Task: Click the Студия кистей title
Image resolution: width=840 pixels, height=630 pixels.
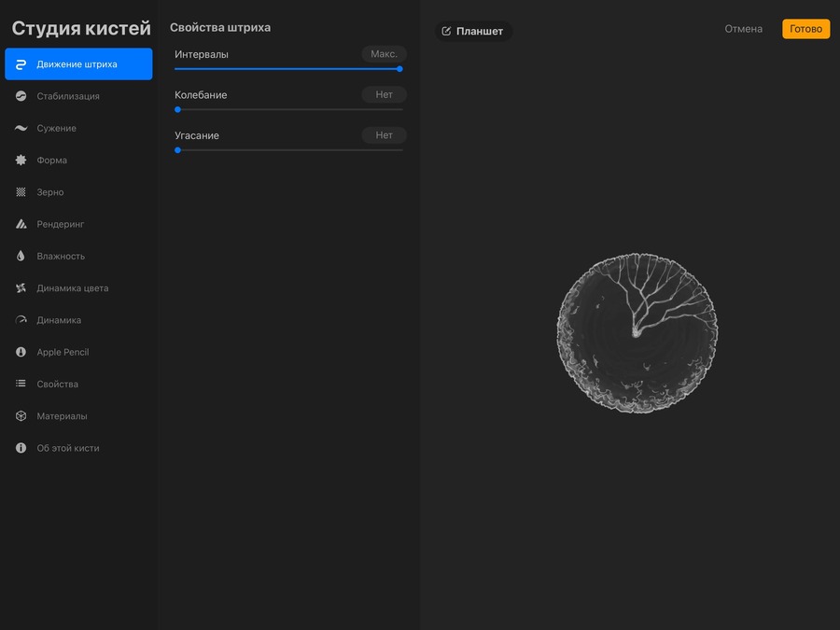Action: tap(81, 28)
